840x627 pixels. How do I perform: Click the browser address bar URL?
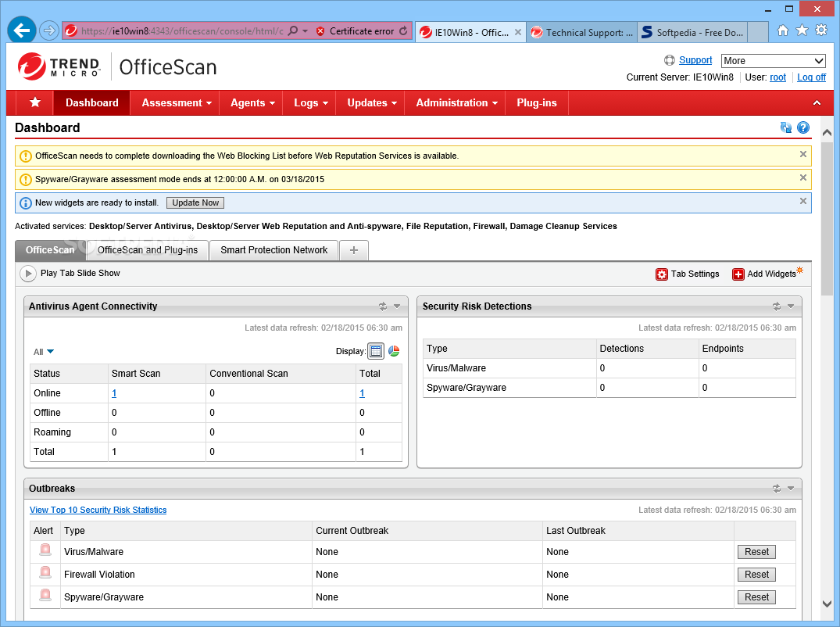coord(182,31)
